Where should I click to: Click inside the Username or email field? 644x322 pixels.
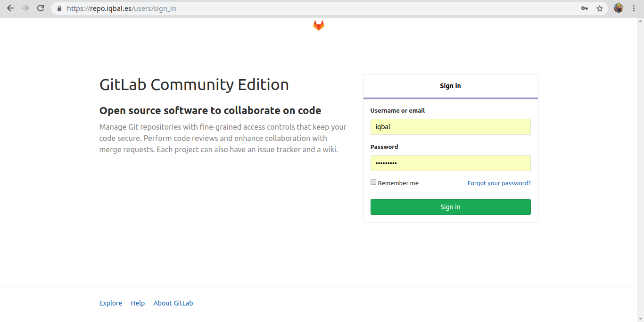click(450, 127)
